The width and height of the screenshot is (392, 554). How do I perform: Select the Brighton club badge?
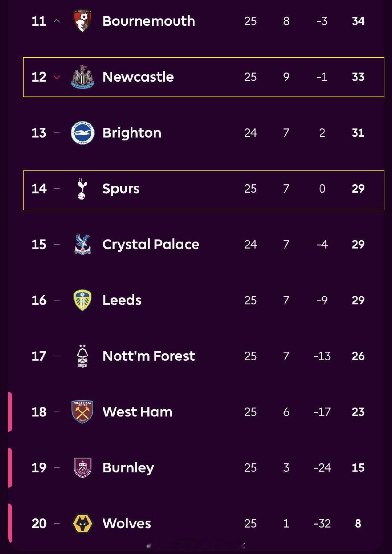pyautogui.click(x=82, y=133)
